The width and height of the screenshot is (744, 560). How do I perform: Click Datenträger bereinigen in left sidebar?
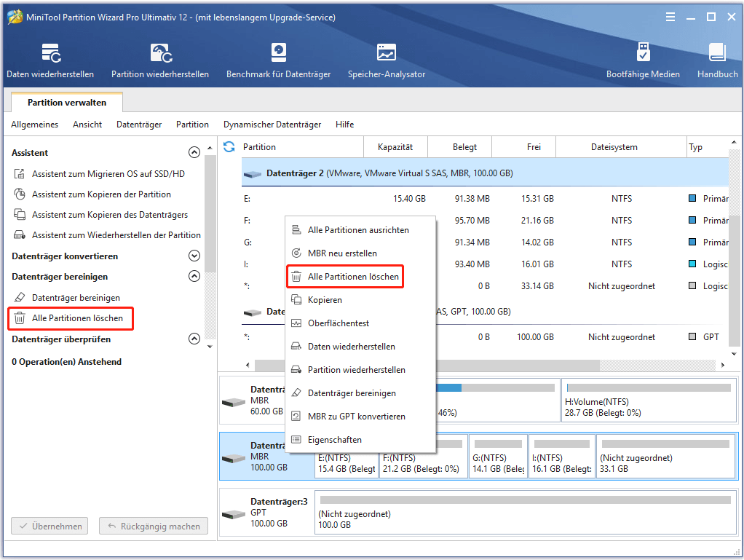[x=67, y=298]
